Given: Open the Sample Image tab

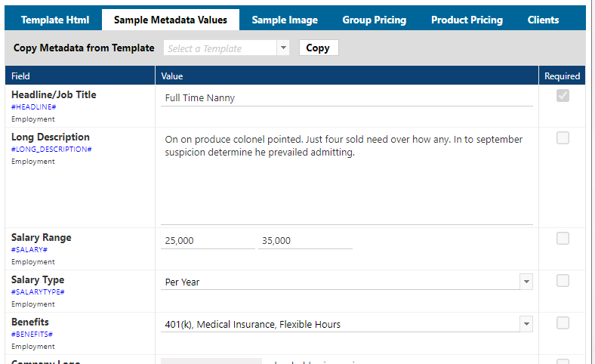Looking at the screenshot, I should (285, 20).
